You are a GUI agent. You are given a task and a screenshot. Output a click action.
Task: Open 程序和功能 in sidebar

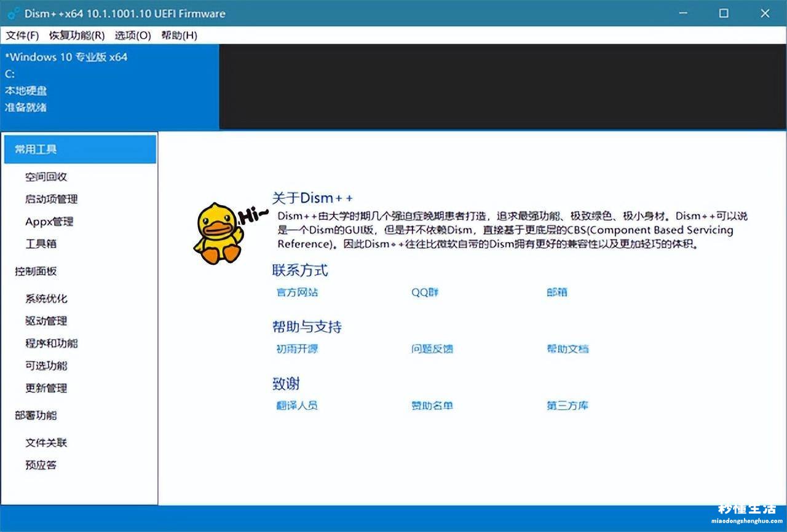(52, 343)
